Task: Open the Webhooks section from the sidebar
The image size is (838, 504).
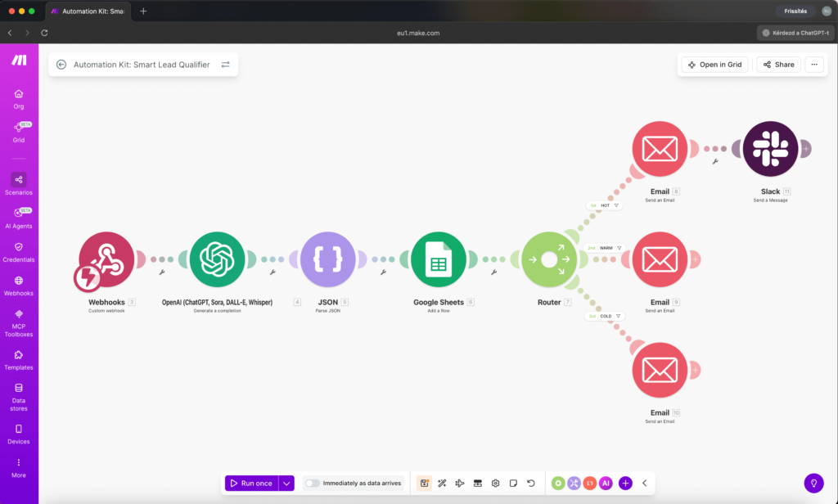Action: tap(18, 284)
